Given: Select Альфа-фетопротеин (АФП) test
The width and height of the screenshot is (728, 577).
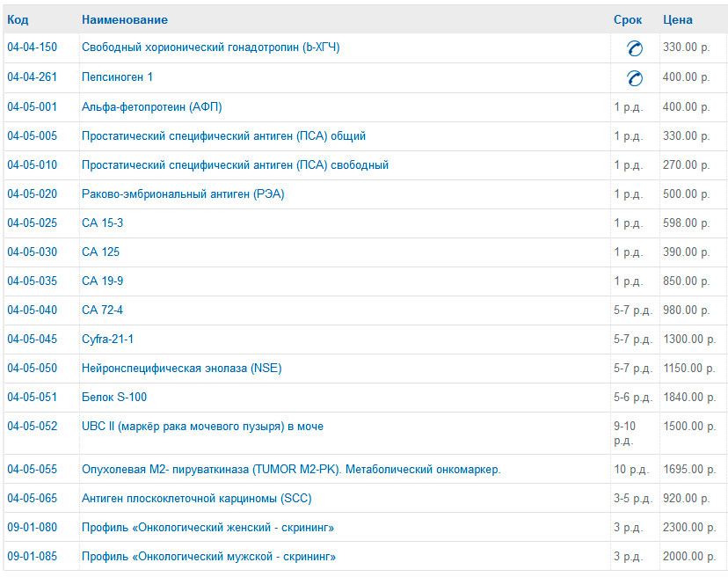Looking at the screenshot, I should (151, 107).
